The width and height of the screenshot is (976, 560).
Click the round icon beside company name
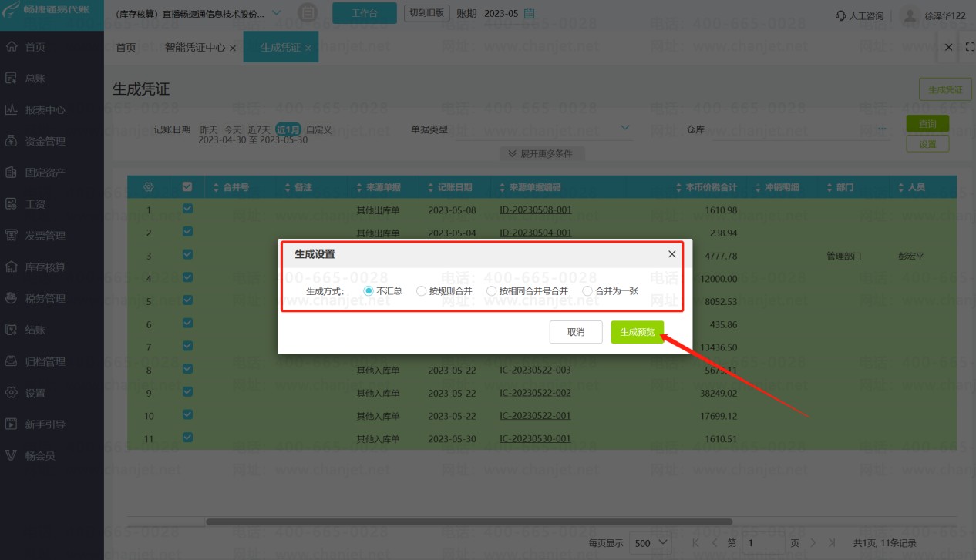click(308, 14)
